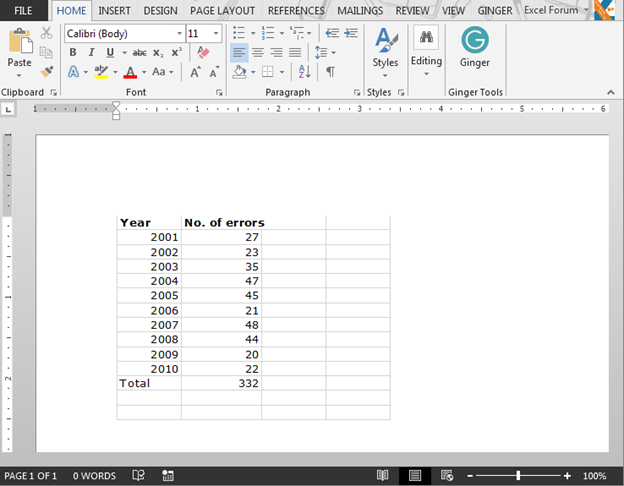Click the bullets list icon
Viewport: 624px width, 486px height.
(239, 33)
